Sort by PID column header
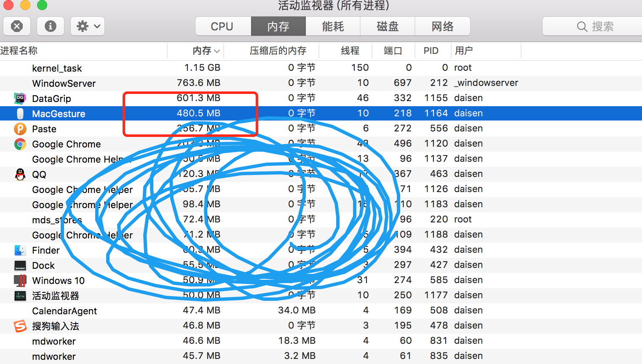The width and height of the screenshot is (642, 364). pos(433,51)
